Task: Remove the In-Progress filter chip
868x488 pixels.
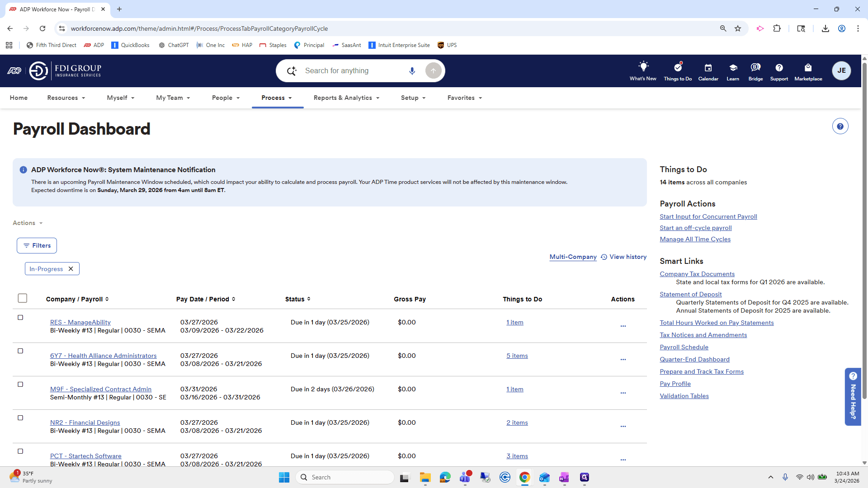Action: 71,269
